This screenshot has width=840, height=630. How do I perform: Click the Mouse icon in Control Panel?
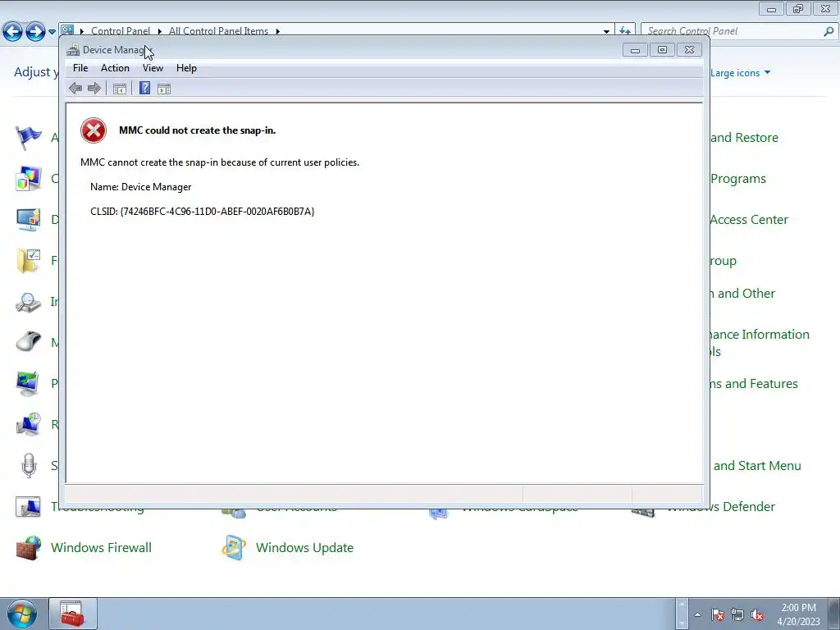click(x=29, y=342)
